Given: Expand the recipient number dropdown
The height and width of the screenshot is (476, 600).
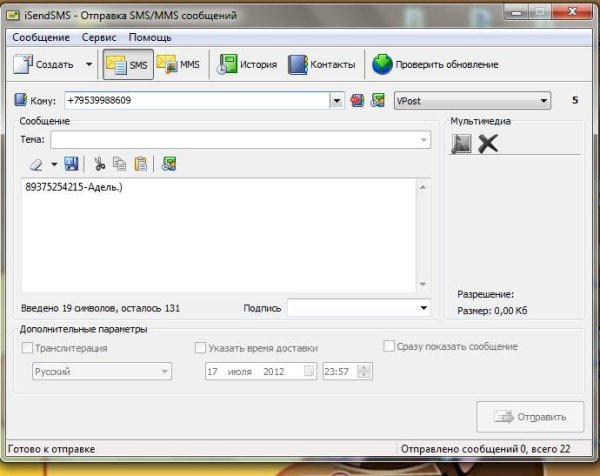Looking at the screenshot, I should coord(337,101).
